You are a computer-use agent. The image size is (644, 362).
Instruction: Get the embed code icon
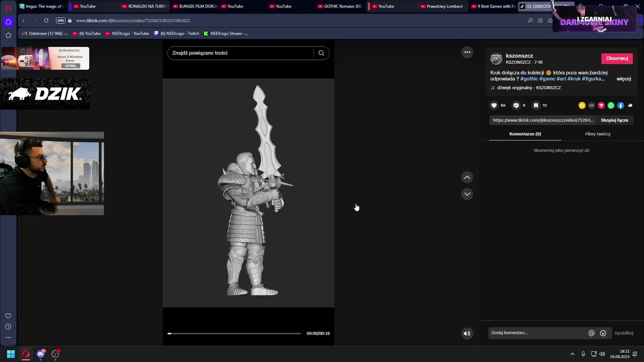pos(592,106)
